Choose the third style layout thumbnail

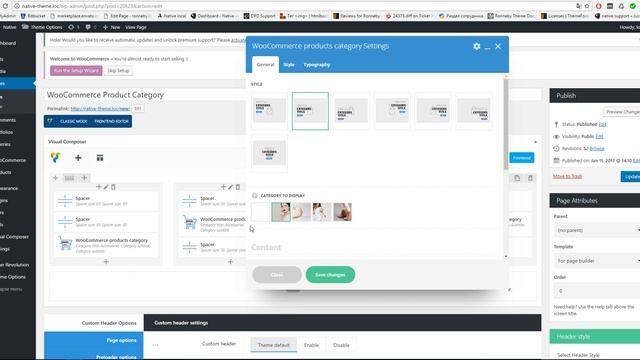pyautogui.click(x=351, y=111)
